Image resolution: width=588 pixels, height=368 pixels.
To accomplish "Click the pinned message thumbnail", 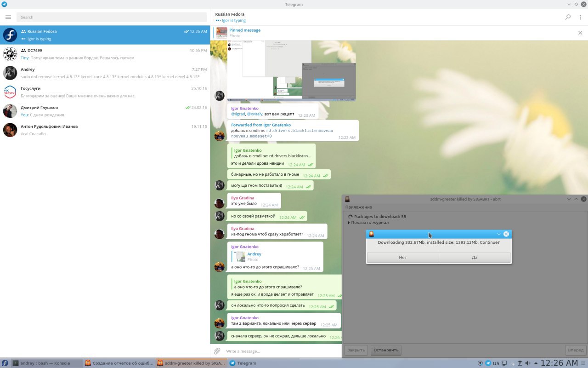I will 222,33.
